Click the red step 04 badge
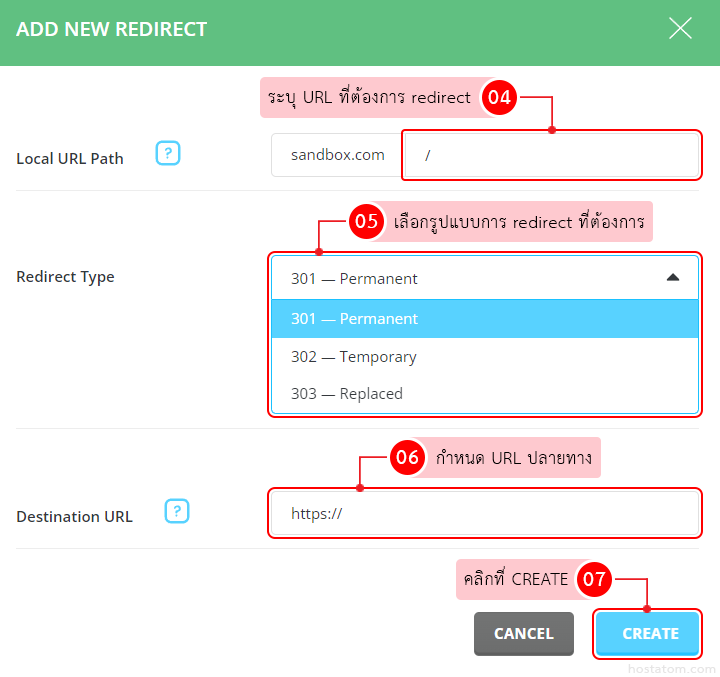This screenshot has height=677, width=720. coord(498,98)
